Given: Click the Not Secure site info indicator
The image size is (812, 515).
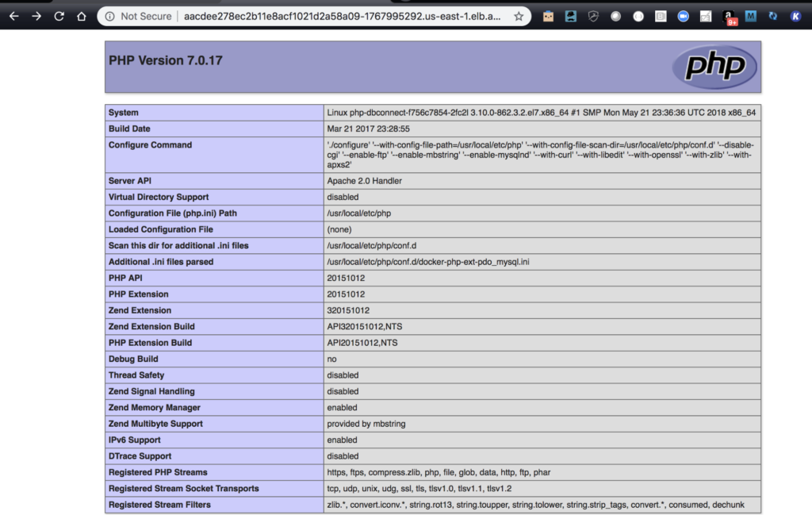Looking at the screenshot, I should point(138,16).
